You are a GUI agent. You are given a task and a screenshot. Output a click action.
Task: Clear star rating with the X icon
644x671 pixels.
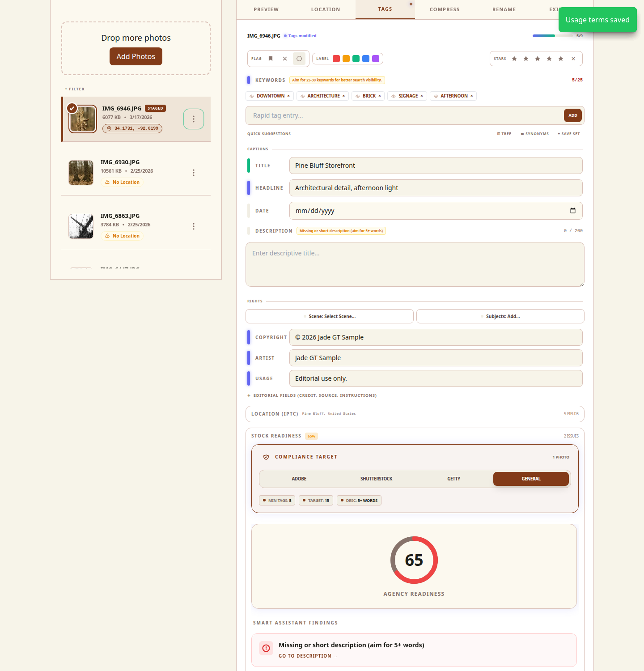click(573, 59)
